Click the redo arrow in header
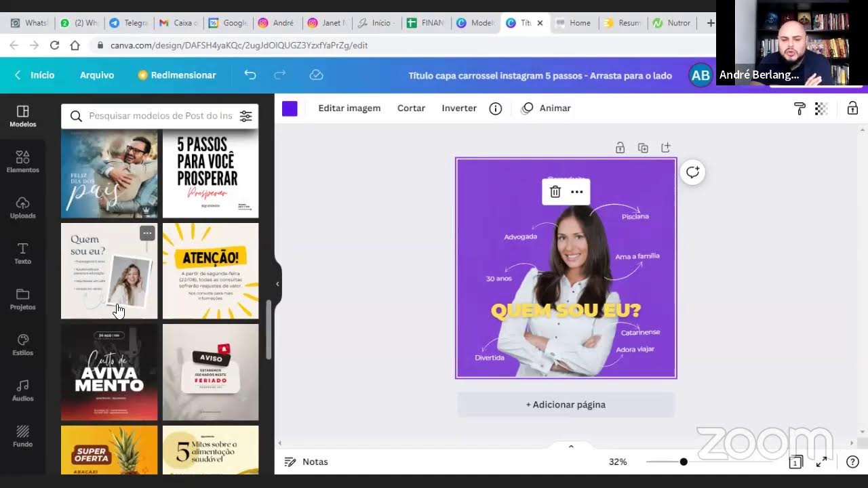 pyautogui.click(x=279, y=75)
